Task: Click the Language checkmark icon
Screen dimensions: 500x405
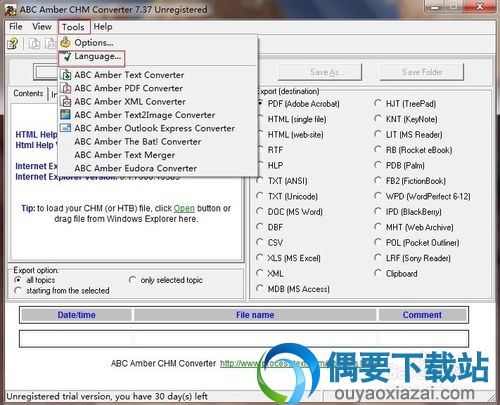Action: (x=67, y=57)
